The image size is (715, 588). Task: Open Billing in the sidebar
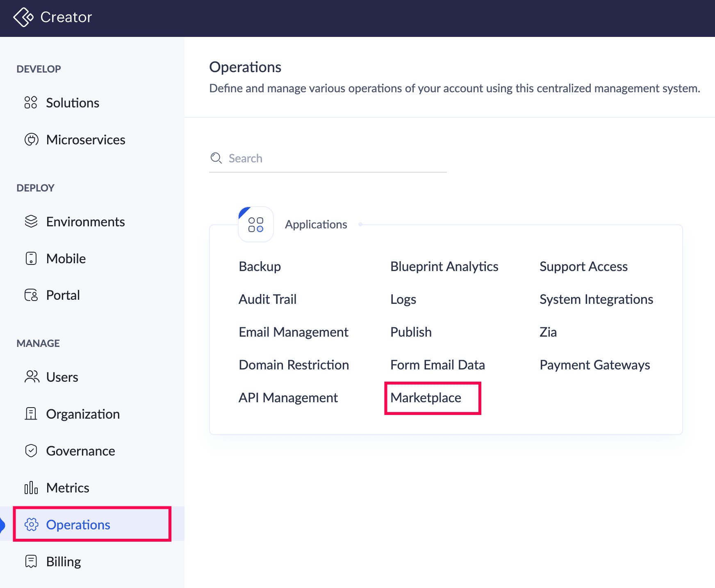[x=64, y=561]
